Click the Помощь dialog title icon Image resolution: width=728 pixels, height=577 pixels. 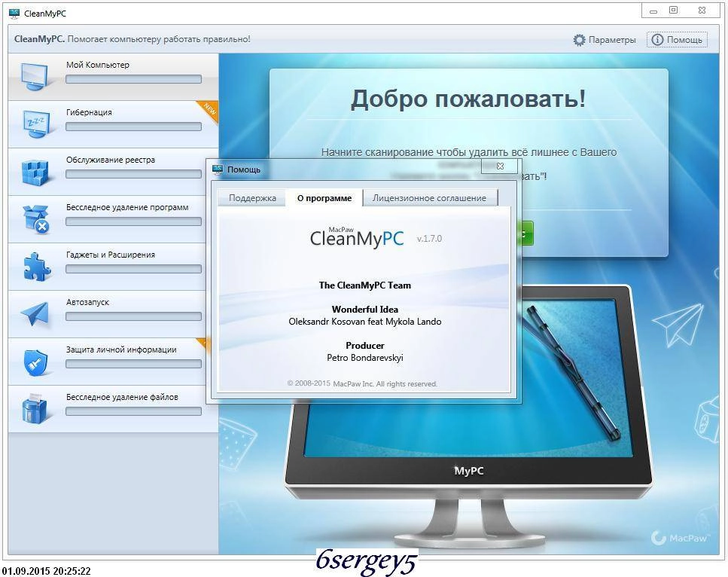coord(218,169)
